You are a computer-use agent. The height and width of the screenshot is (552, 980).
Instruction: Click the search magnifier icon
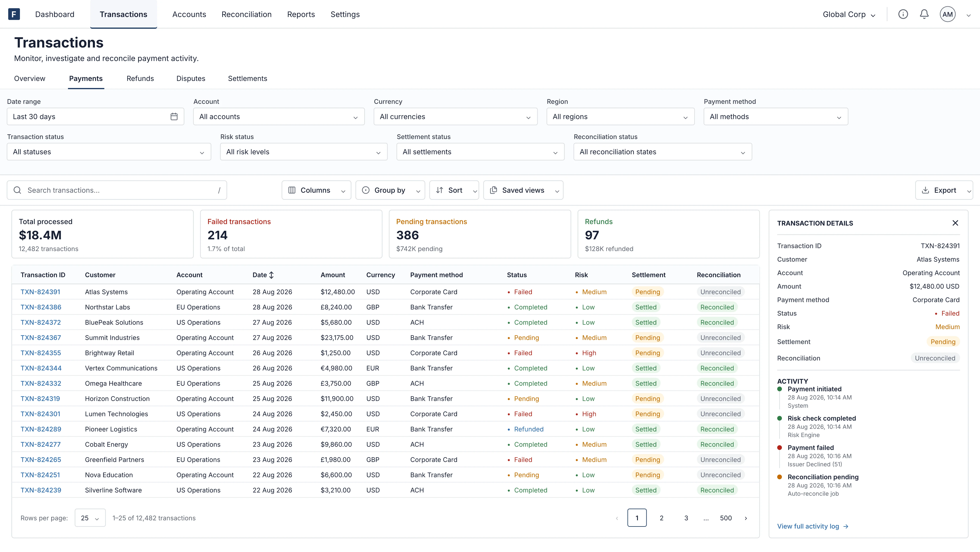click(18, 190)
